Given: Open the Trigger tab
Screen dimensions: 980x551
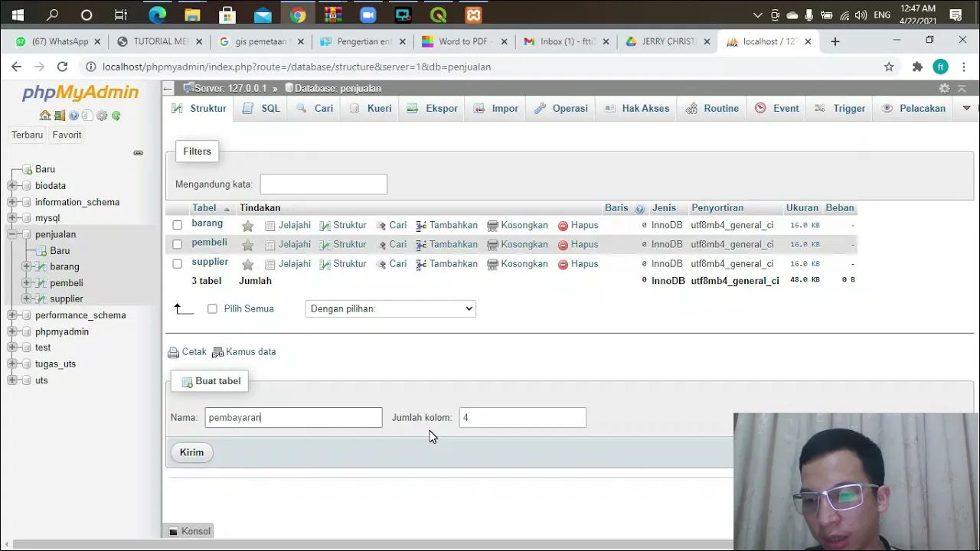Looking at the screenshot, I should pyautogui.click(x=840, y=109).
